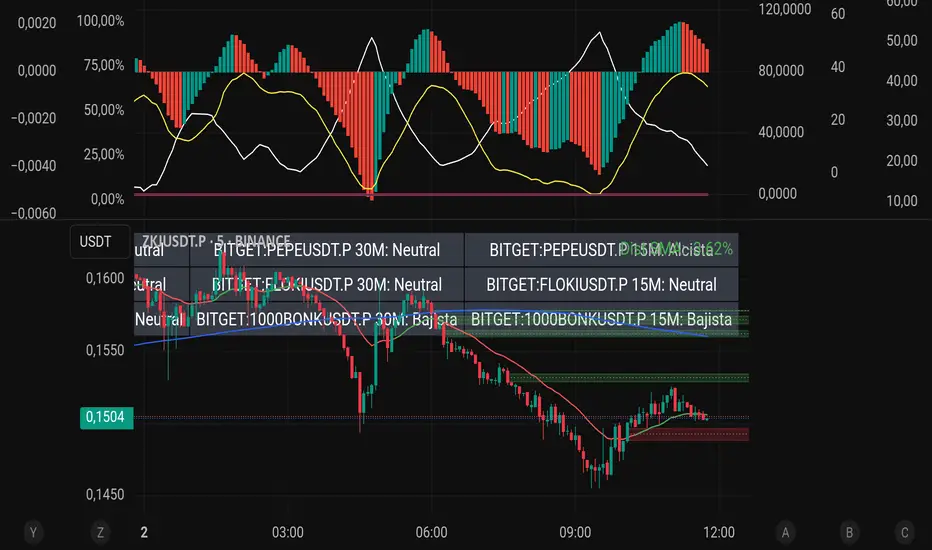932x550 pixels.
Task: Click the 0,1550 price axis value
Action: pyautogui.click(x=105, y=350)
